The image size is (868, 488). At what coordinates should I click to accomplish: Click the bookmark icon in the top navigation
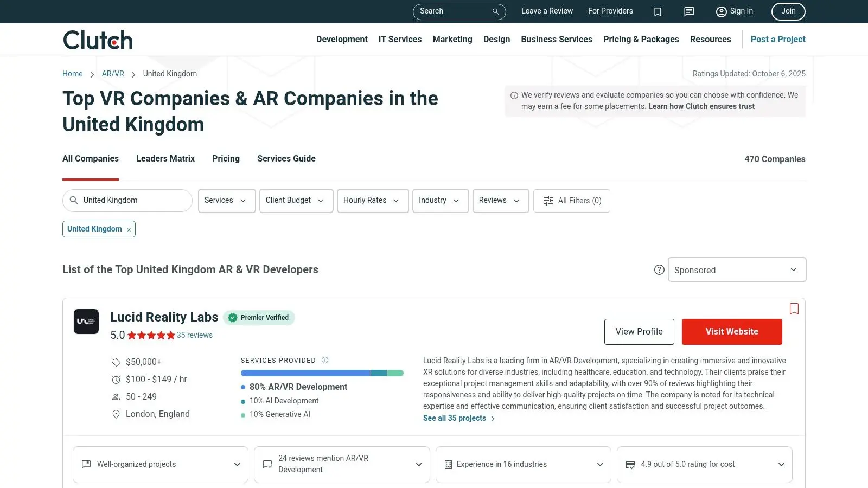click(658, 11)
